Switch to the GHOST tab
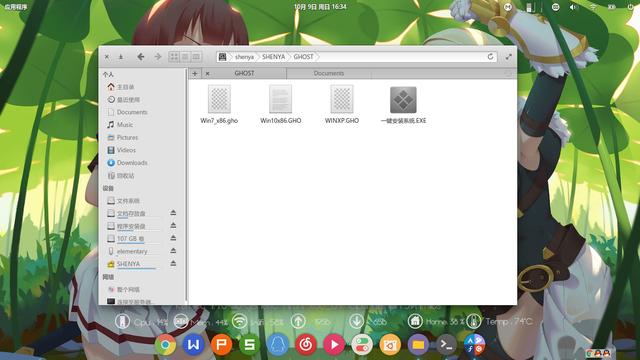This screenshot has width=640, height=360. [x=244, y=73]
